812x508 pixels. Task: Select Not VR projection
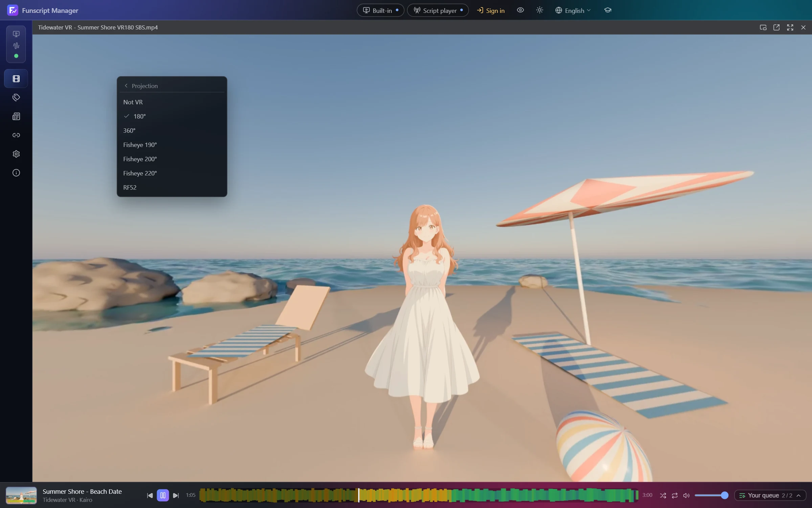(172, 102)
